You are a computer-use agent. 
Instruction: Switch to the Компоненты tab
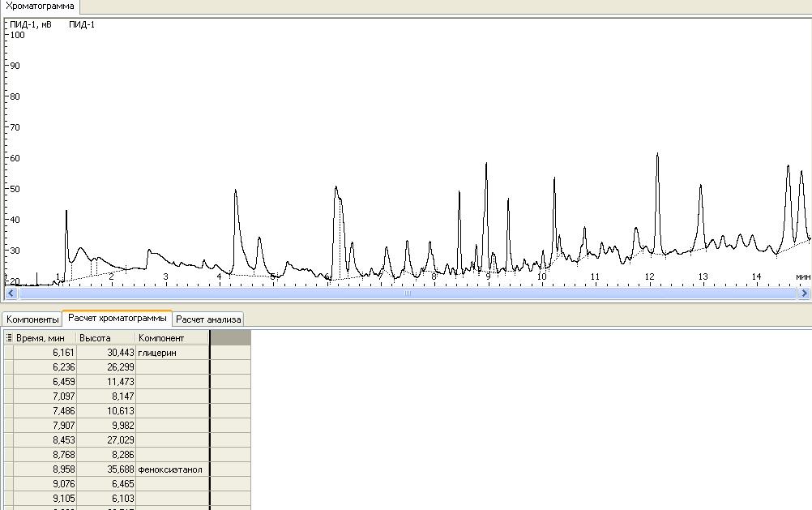point(32,319)
